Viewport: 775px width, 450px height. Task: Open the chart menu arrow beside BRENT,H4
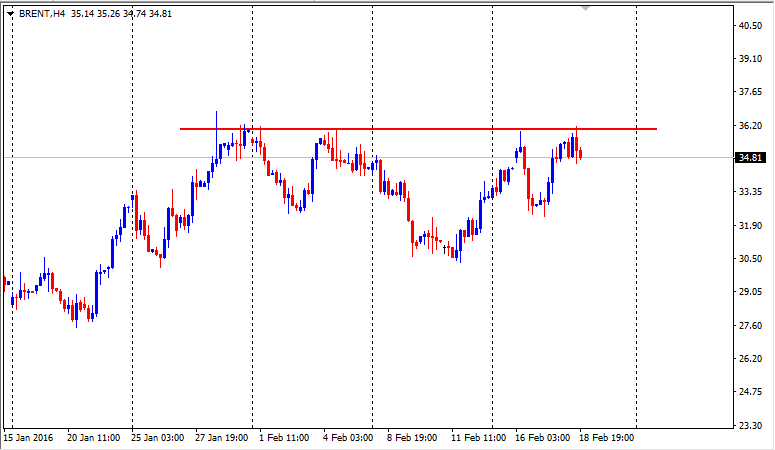(x=10, y=14)
